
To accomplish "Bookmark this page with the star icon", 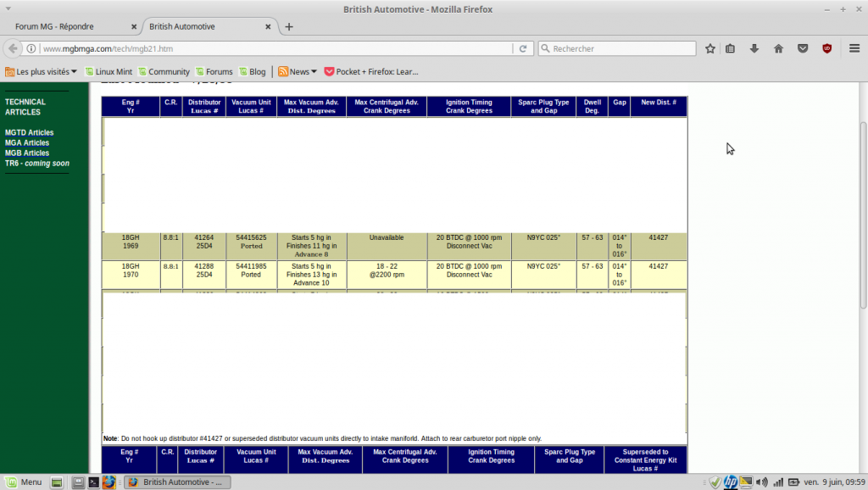I will 710,48.
